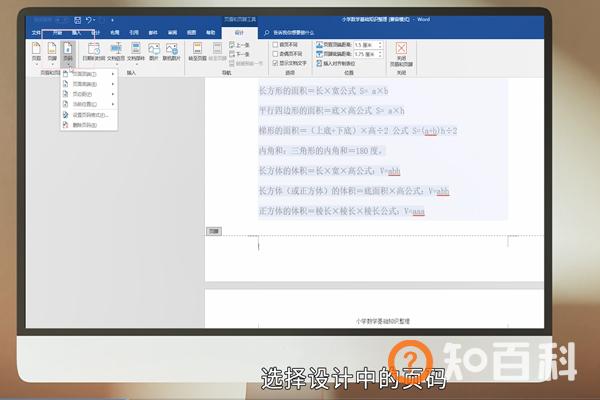Click the line 平行四边形的面积=底×高公式
This screenshot has height=400, width=600.
[x=331, y=111]
